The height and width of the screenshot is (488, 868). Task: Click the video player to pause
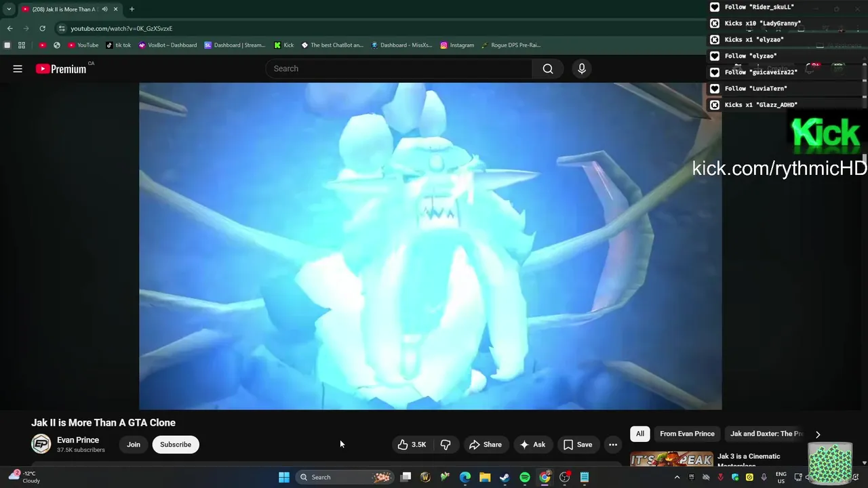(x=430, y=246)
